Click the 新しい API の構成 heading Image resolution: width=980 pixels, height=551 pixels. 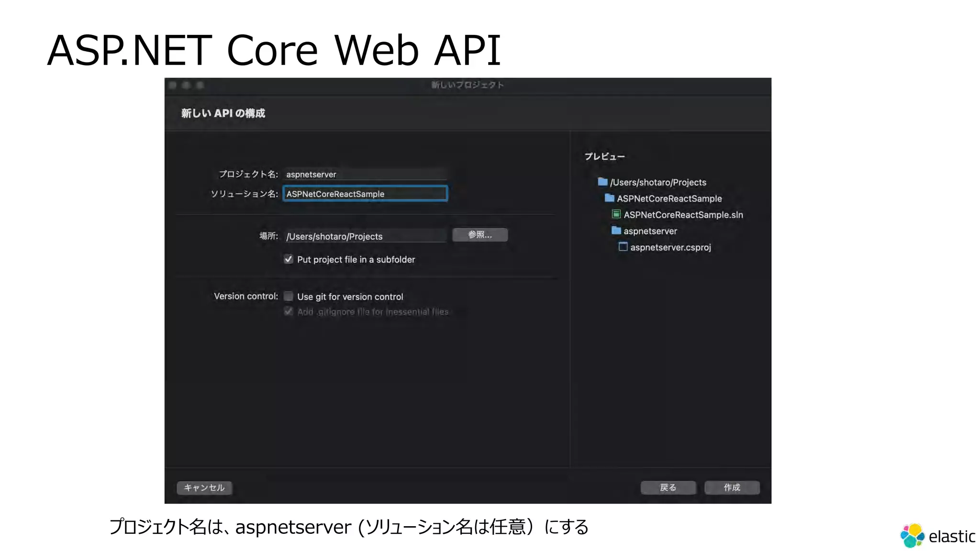pyautogui.click(x=223, y=113)
